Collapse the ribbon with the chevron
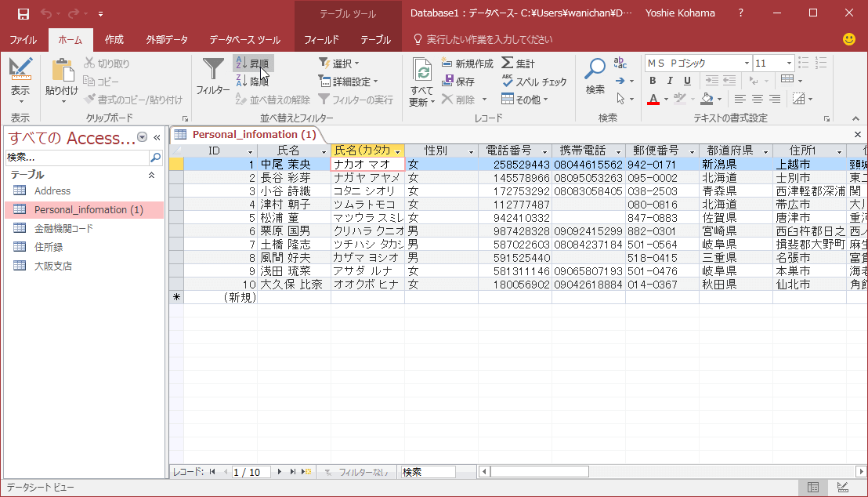The width and height of the screenshot is (868, 497). pyautogui.click(x=855, y=118)
